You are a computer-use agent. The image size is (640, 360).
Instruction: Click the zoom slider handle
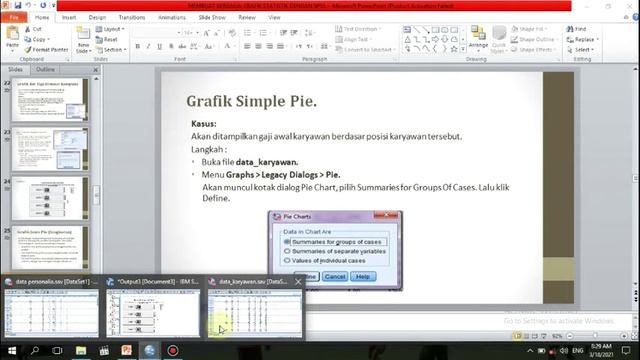tap(595, 336)
